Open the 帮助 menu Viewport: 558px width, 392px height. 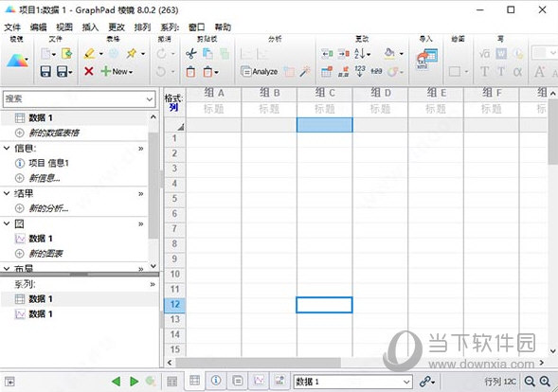tap(223, 27)
